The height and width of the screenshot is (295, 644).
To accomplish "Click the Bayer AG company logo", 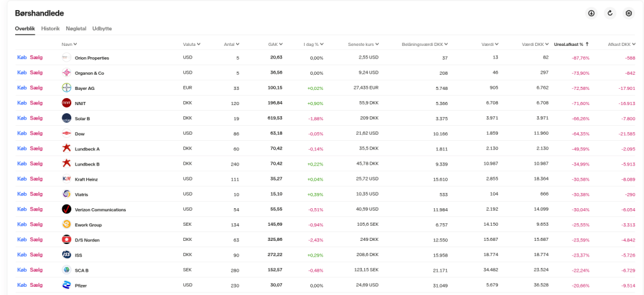I will 67,88.
